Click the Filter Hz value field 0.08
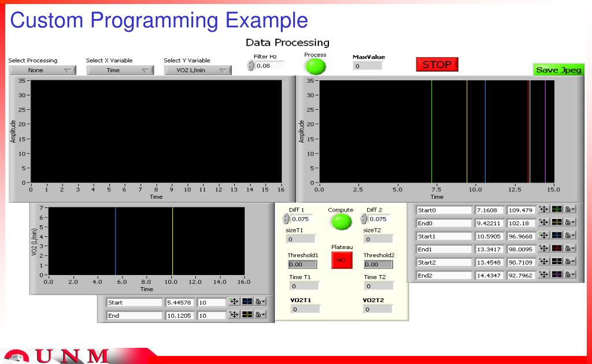The height and width of the screenshot is (364, 592). pyautogui.click(x=269, y=66)
